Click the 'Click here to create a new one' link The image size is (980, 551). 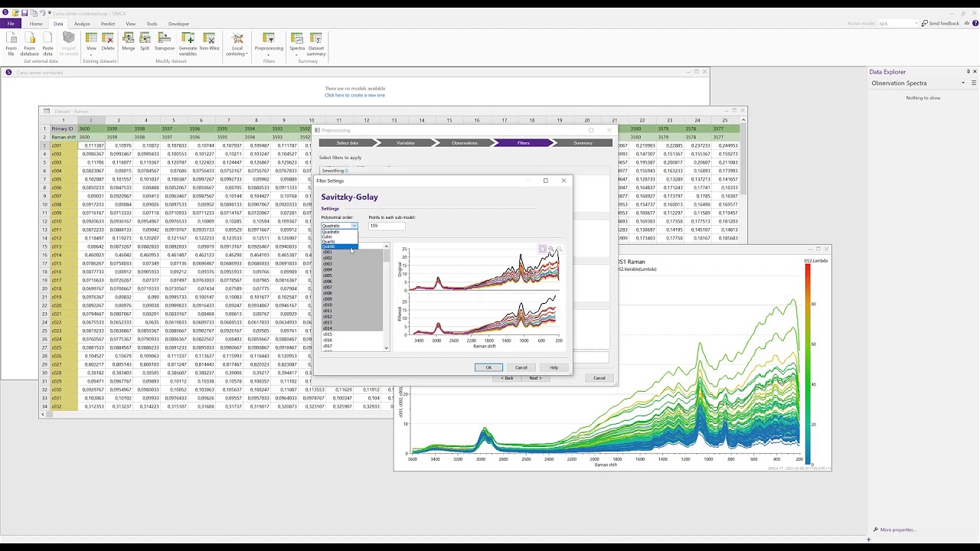[354, 95]
